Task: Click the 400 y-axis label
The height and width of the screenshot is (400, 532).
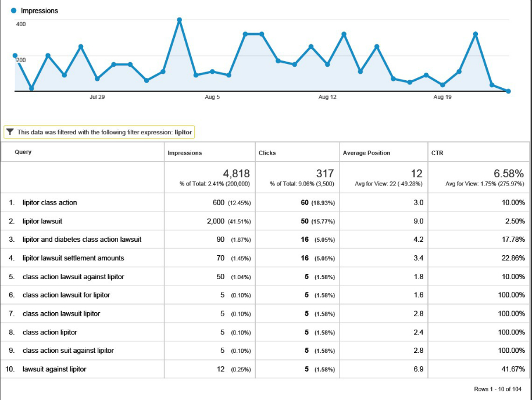Action: pos(21,24)
